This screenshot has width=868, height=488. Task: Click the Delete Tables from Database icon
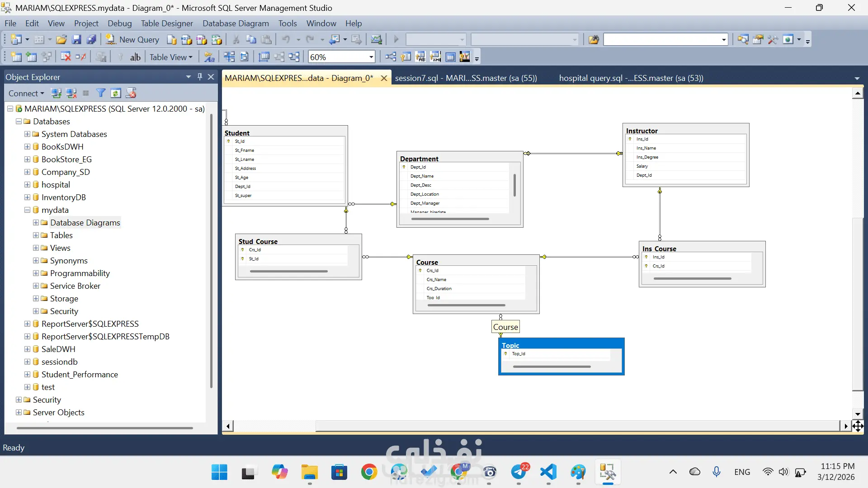click(x=66, y=57)
